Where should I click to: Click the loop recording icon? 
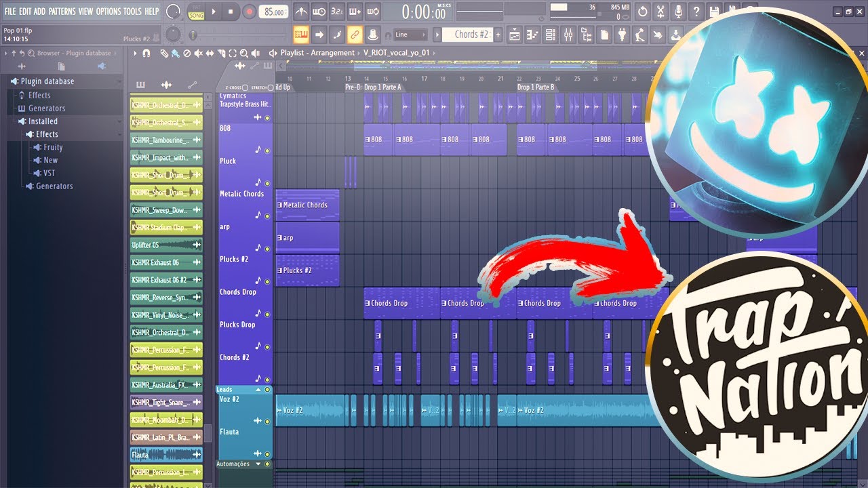[x=372, y=12]
